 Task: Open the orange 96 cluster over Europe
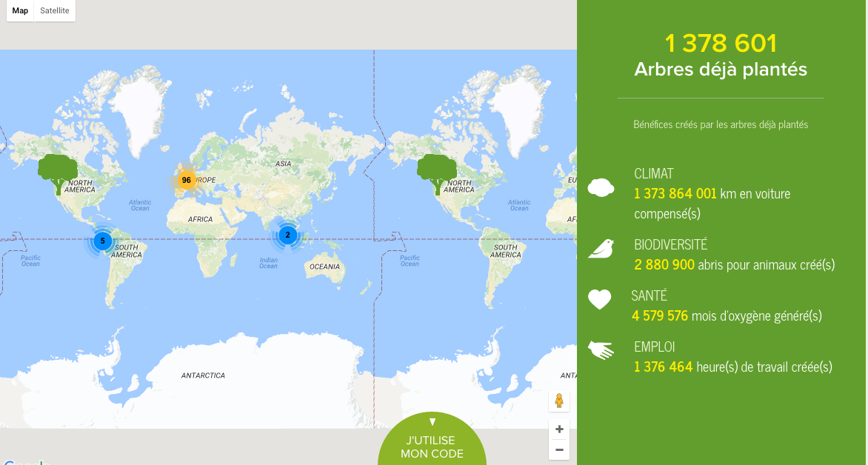(186, 180)
